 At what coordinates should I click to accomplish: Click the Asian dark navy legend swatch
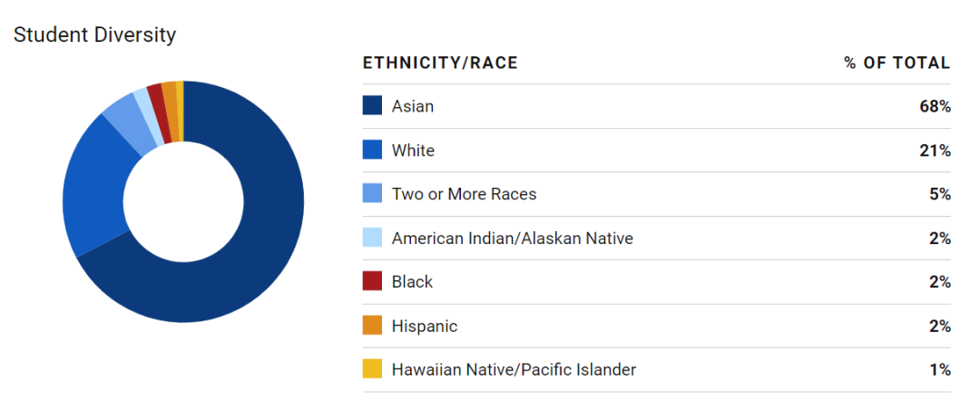pos(372,105)
